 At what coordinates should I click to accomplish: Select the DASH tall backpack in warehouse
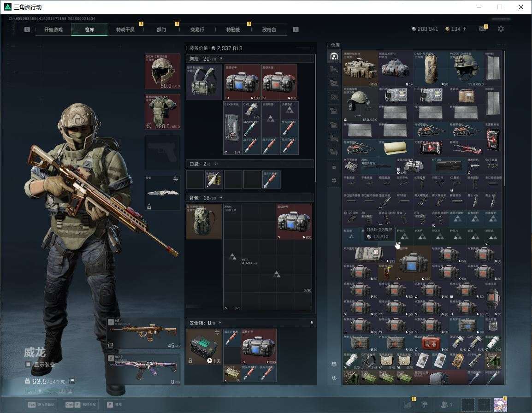coord(431,69)
